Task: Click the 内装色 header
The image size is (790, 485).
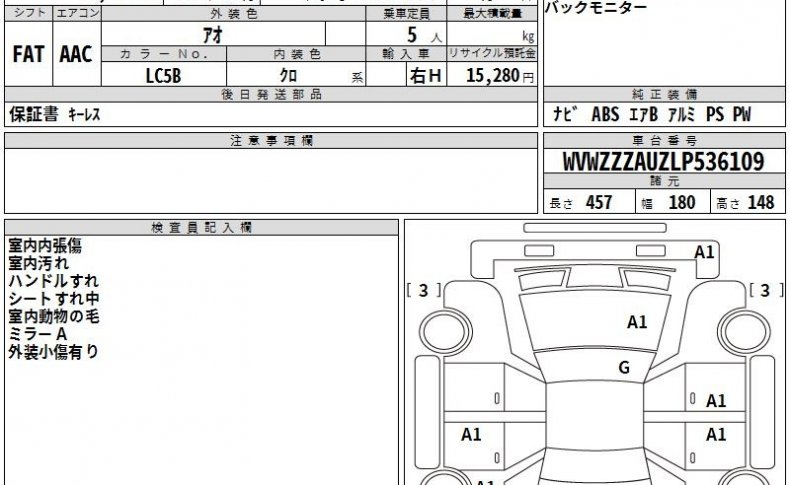Action: [x=296, y=54]
